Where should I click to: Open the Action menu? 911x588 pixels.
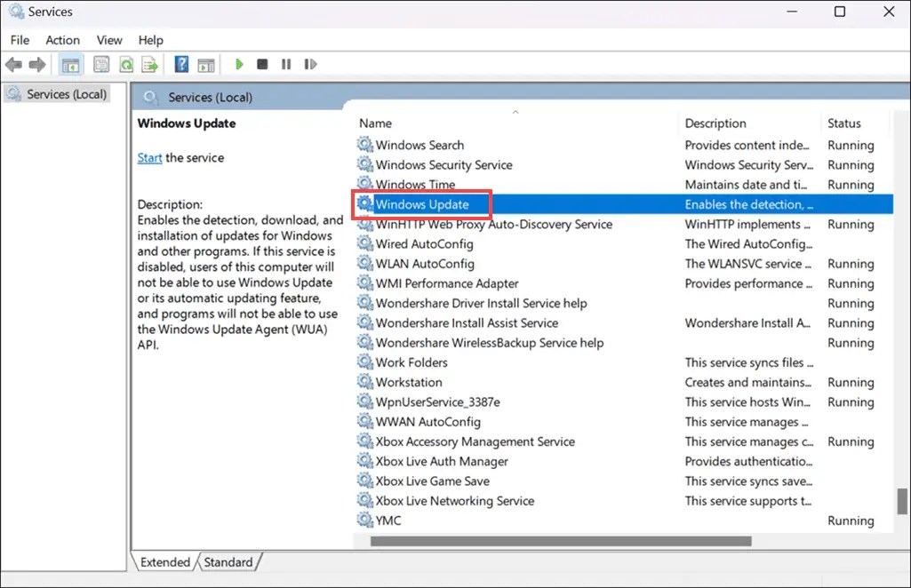(x=62, y=40)
